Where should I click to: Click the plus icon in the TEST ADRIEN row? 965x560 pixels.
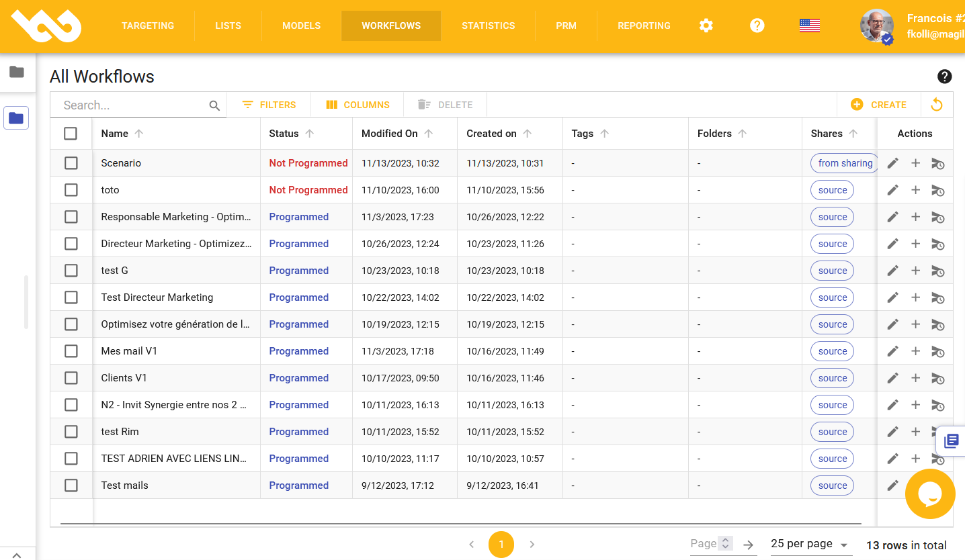click(915, 459)
